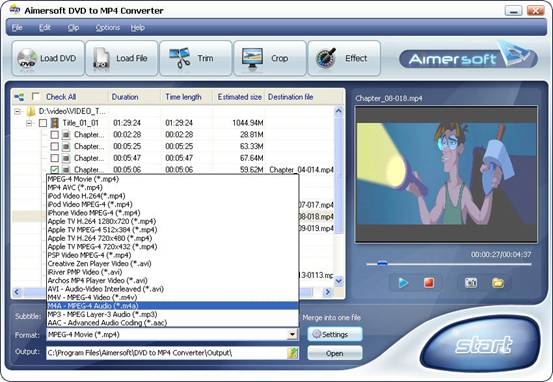Click the Aimersoft logo banner

click(468, 56)
